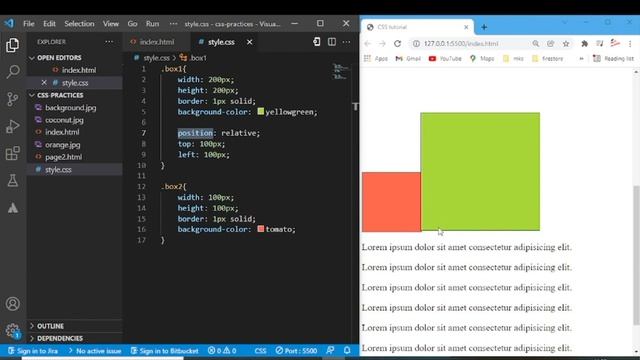
Task: Click the browser address bar URL
Action: pos(461,44)
